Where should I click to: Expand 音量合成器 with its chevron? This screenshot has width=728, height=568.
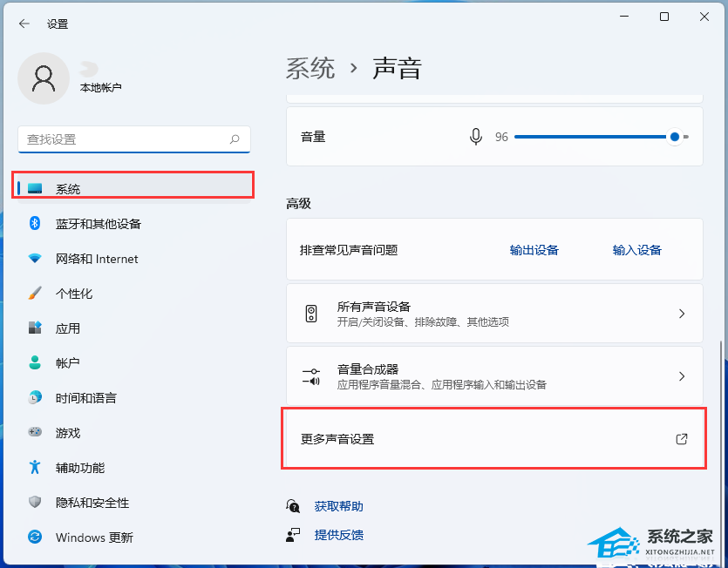(682, 376)
